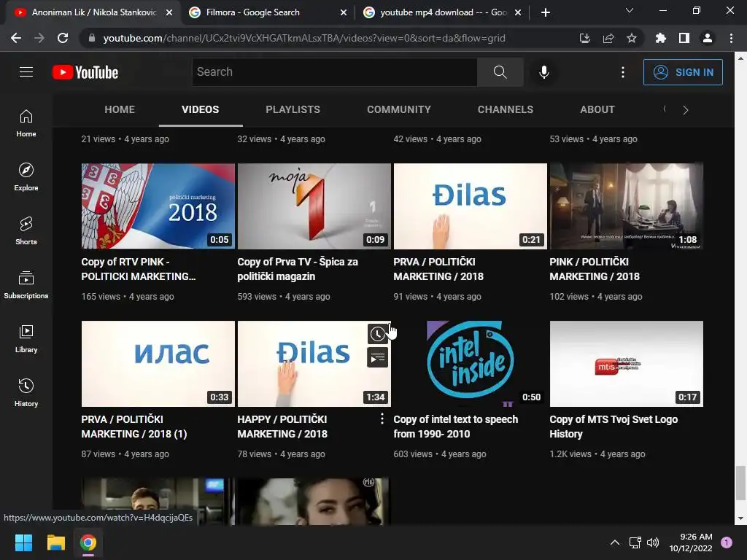747x560 pixels.
Task: Click Chrome icon in taskbar
Action: 88,542
